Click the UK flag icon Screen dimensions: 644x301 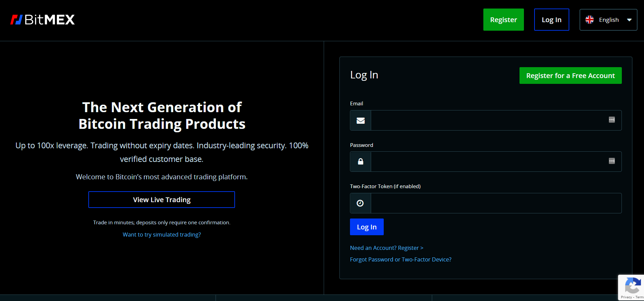[x=589, y=20]
